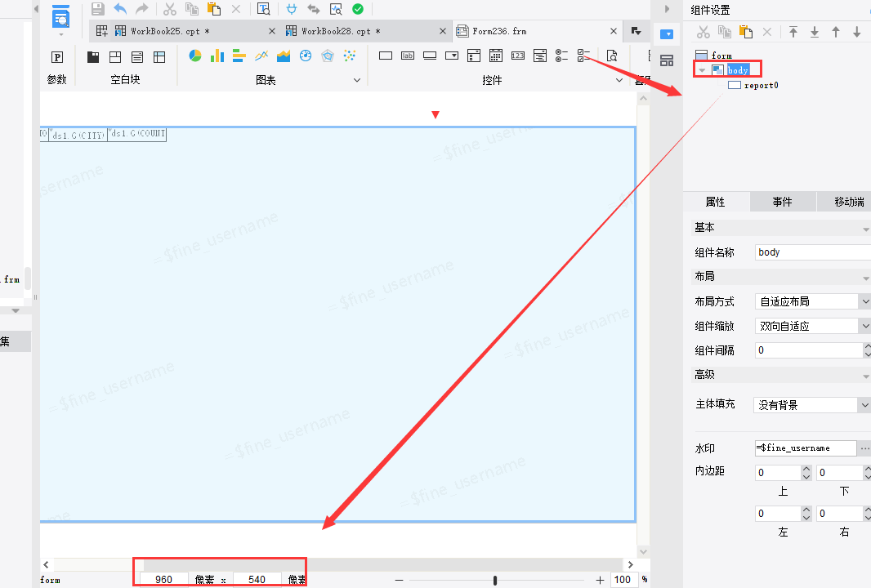This screenshot has height=588, width=871.
Task: Select the number widget icon
Action: (x=518, y=56)
